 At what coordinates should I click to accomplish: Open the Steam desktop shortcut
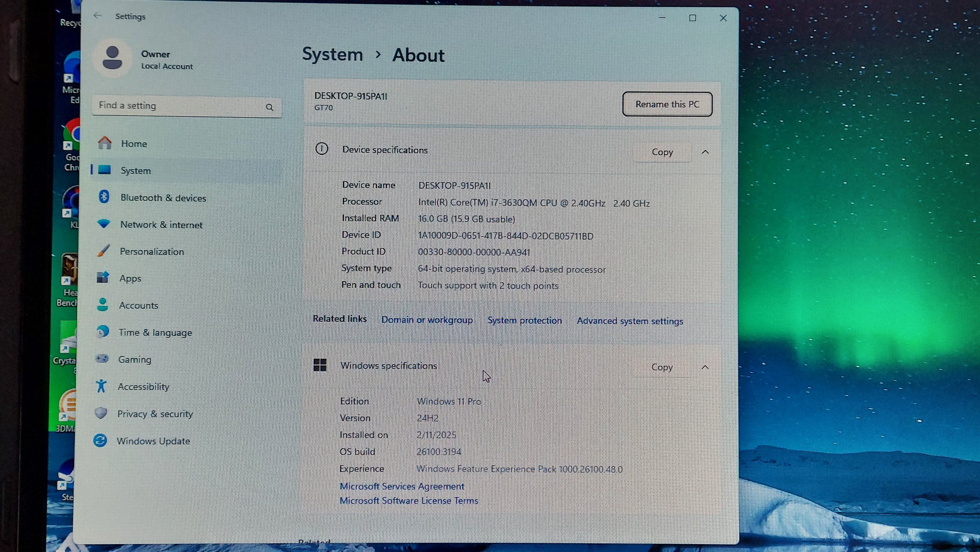[x=66, y=480]
